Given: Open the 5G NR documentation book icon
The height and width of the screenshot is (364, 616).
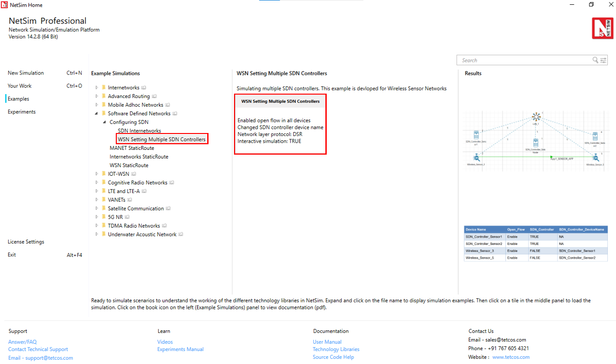Looking at the screenshot, I should [127, 217].
